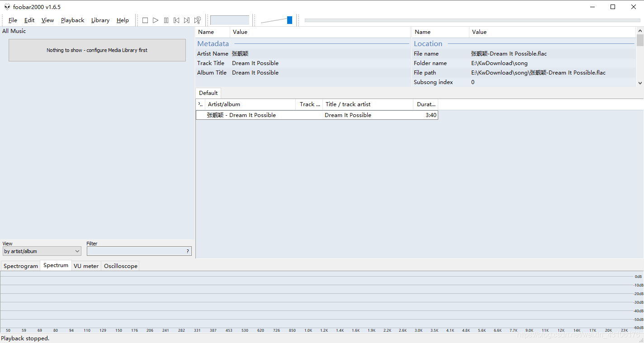
Task: Select the Spectrum visualization tab
Action: [x=56, y=265]
